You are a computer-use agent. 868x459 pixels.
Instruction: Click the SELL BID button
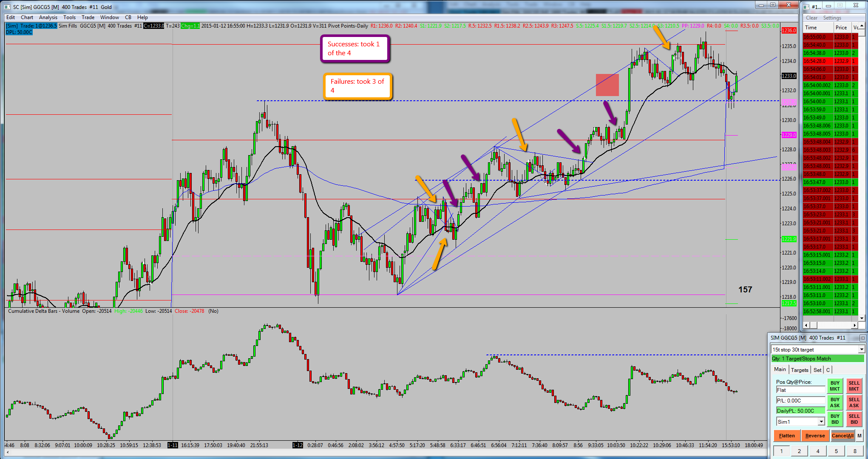pyautogui.click(x=854, y=419)
